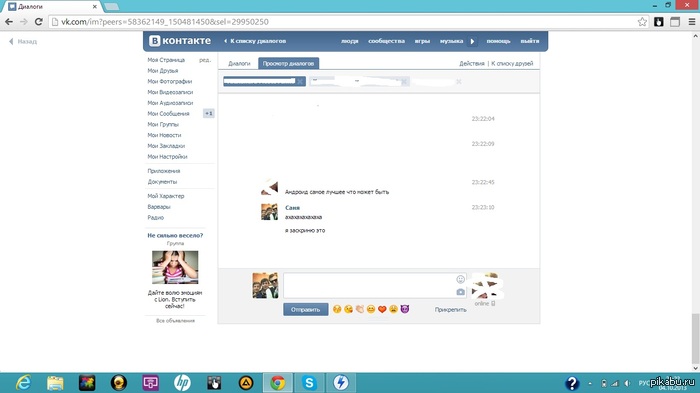The image size is (700, 393).
Task: Open Документы in sidebar
Action: coord(162,182)
